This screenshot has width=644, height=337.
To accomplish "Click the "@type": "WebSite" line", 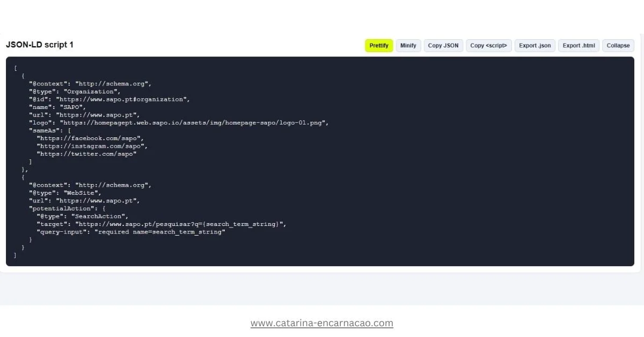I will [x=65, y=193].
